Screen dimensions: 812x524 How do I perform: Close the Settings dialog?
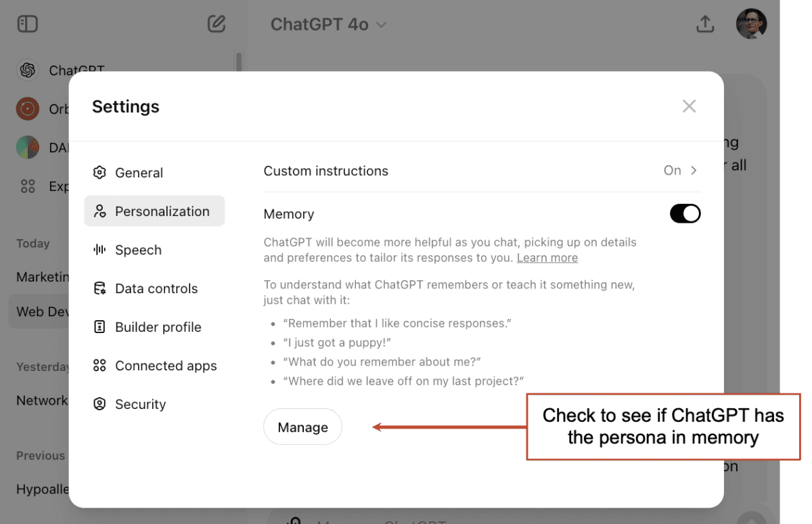[689, 106]
